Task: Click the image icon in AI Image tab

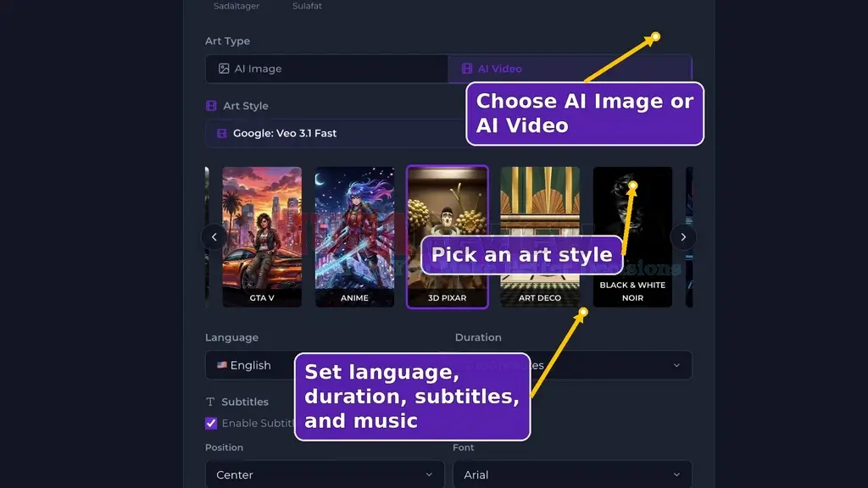Action: point(224,69)
